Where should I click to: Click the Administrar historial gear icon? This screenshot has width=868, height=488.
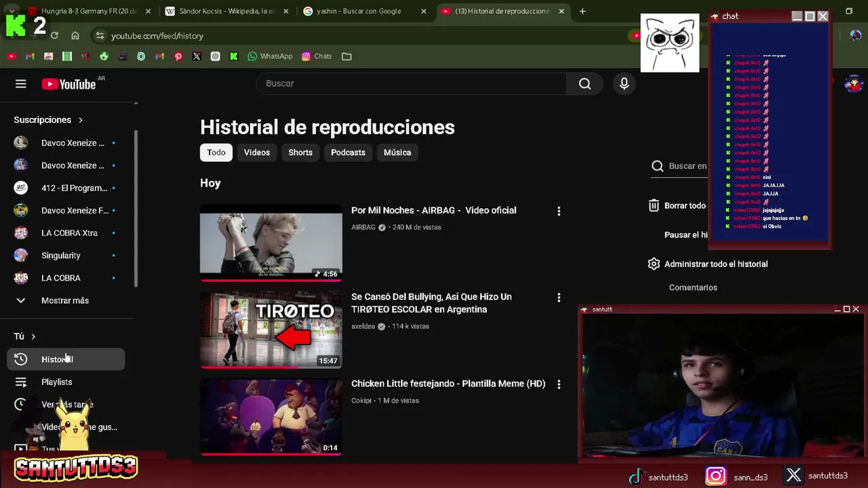(654, 264)
